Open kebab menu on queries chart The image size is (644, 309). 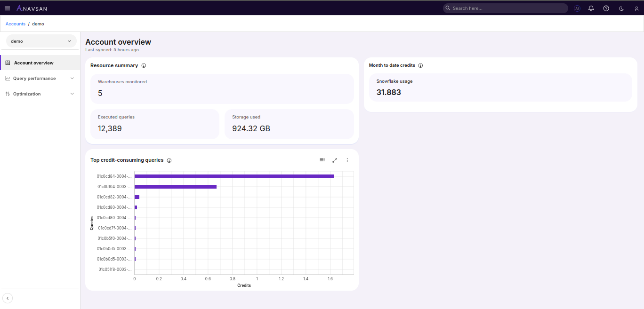[x=347, y=160]
